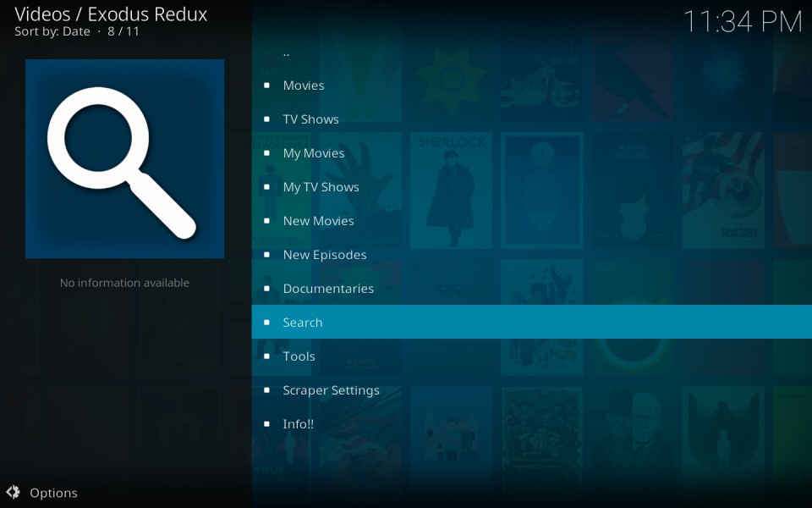Viewport: 812px width, 508px height.
Task: Open the Movies menu entry
Action: (x=532, y=85)
